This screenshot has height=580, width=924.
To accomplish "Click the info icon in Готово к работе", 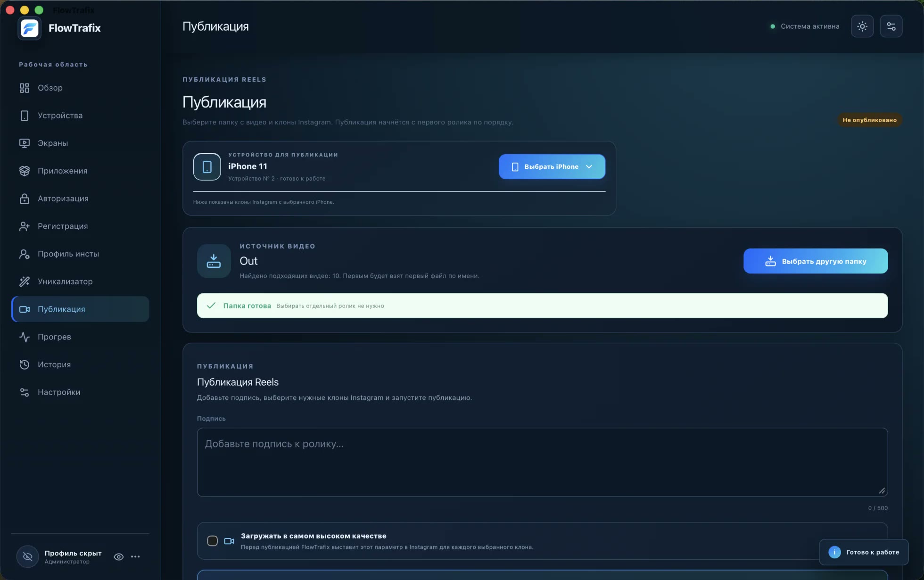I will [834, 552].
